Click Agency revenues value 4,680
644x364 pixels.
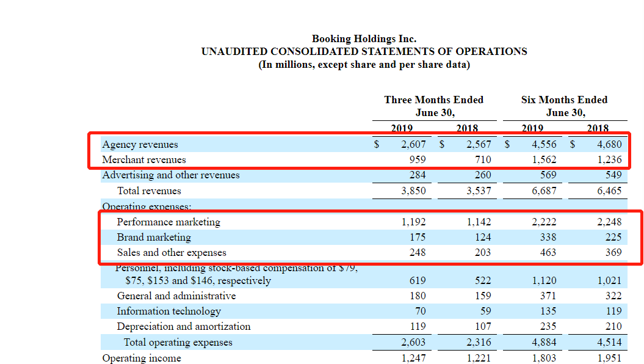(609, 145)
